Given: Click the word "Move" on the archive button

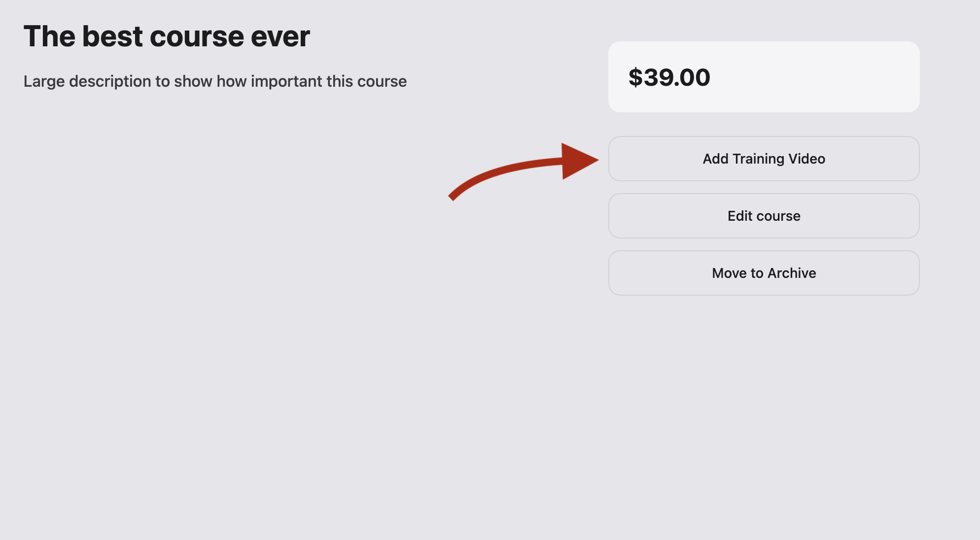Looking at the screenshot, I should [x=729, y=273].
